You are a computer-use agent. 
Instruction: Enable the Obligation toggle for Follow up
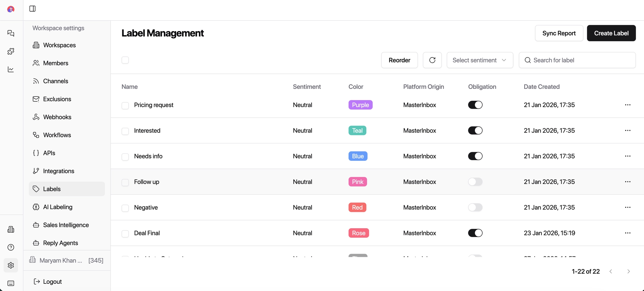475,182
